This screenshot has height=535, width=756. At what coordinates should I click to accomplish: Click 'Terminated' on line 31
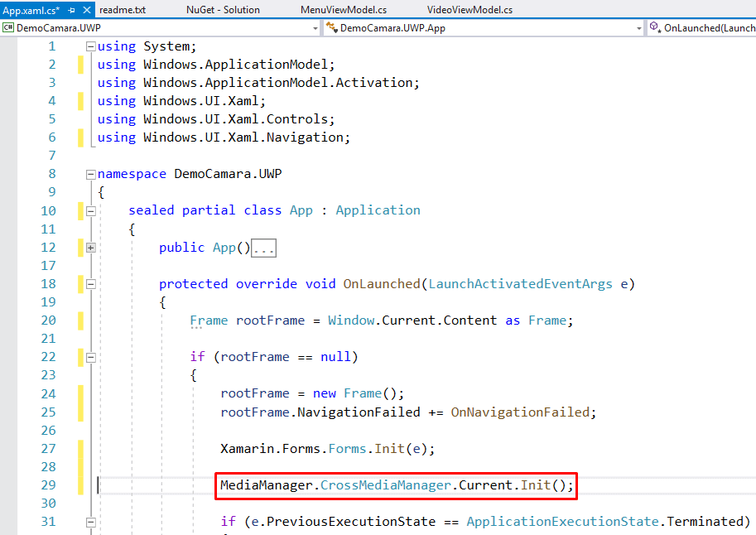click(705, 522)
